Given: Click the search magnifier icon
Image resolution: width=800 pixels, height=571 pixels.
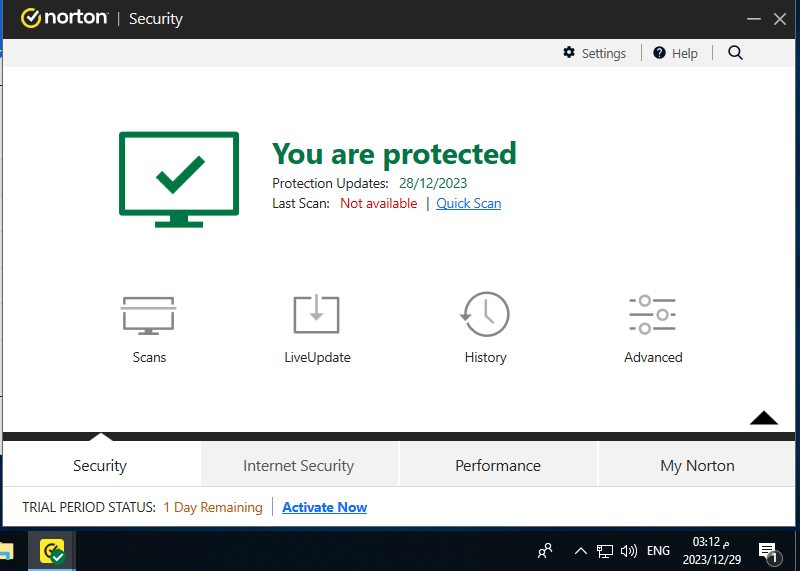Looking at the screenshot, I should click(x=735, y=53).
